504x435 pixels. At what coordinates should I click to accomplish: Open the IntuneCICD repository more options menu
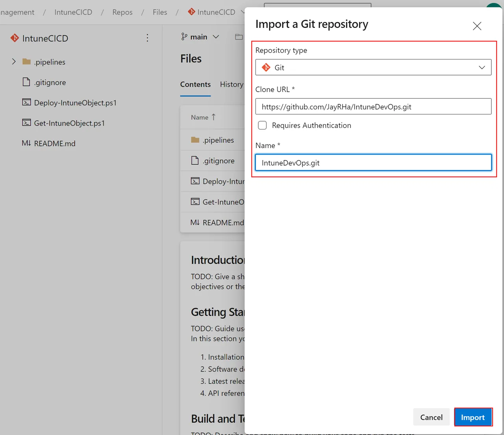pyautogui.click(x=147, y=38)
